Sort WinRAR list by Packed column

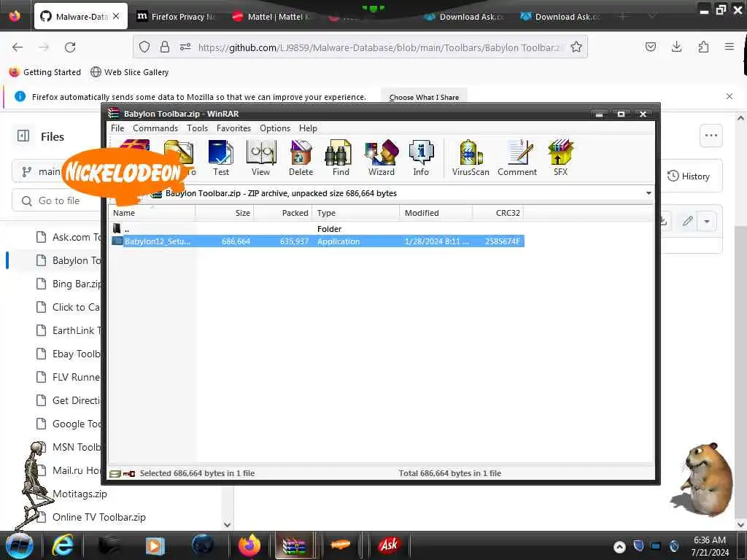tap(282, 213)
